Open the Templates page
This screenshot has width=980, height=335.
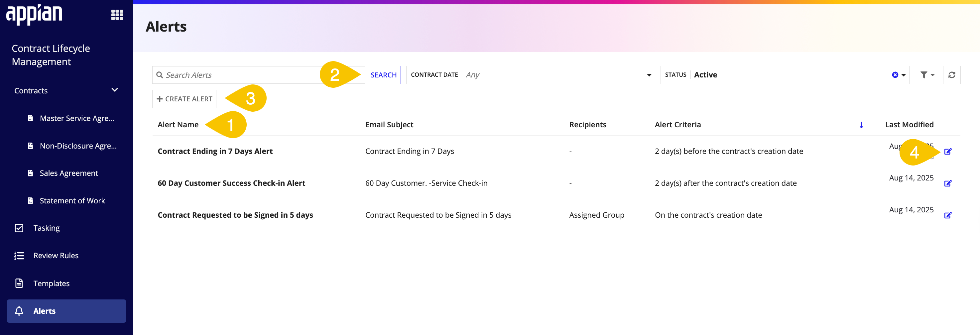tap(51, 283)
